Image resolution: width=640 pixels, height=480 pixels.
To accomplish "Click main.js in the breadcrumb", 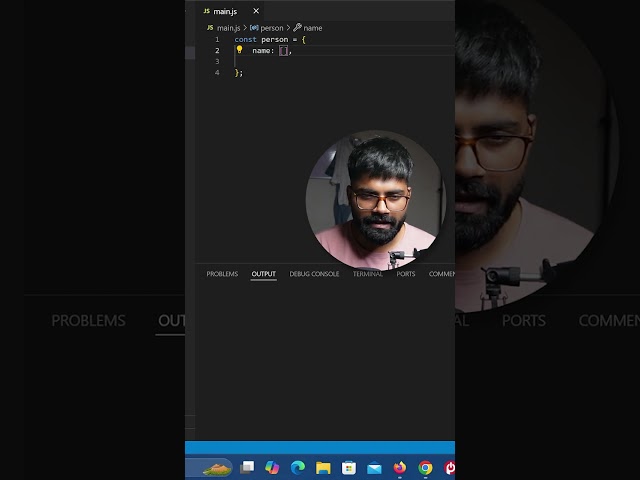I will click(x=228, y=28).
